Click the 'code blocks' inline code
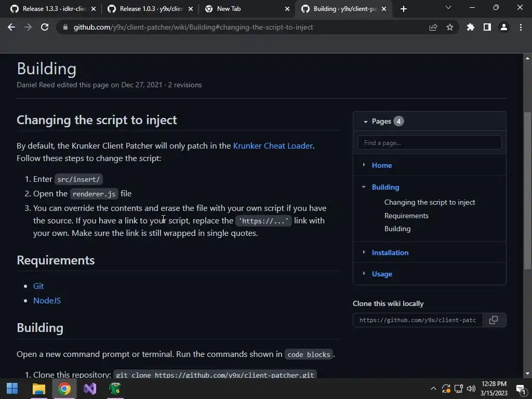This screenshot has height=399, width=532. pyautogui.click(x=309, y=354)
